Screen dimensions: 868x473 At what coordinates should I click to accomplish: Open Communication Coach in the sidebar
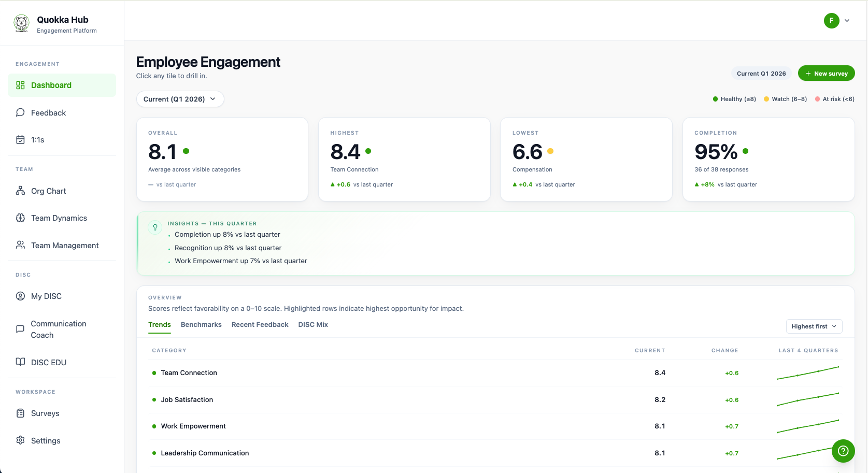pos(62,329)
